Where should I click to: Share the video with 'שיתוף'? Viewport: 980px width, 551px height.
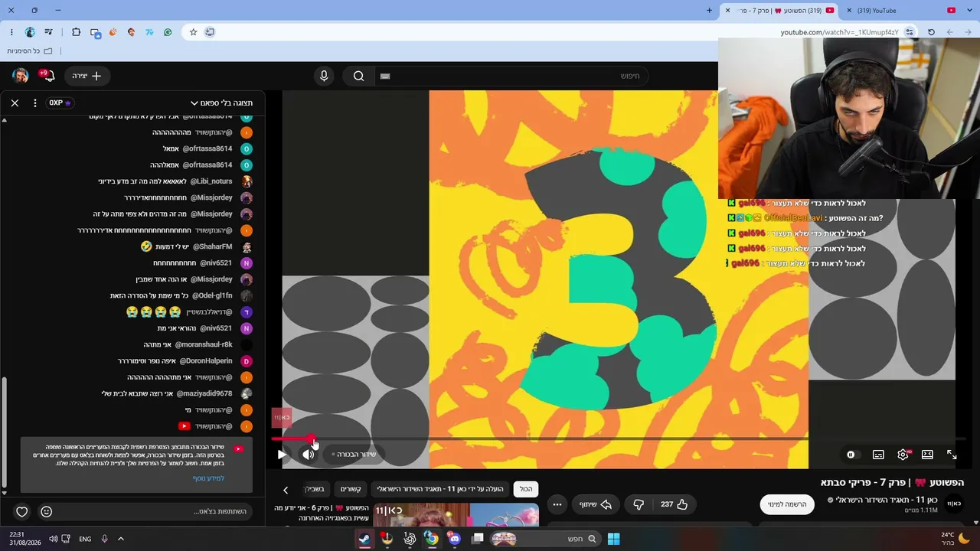click(596, 504)
